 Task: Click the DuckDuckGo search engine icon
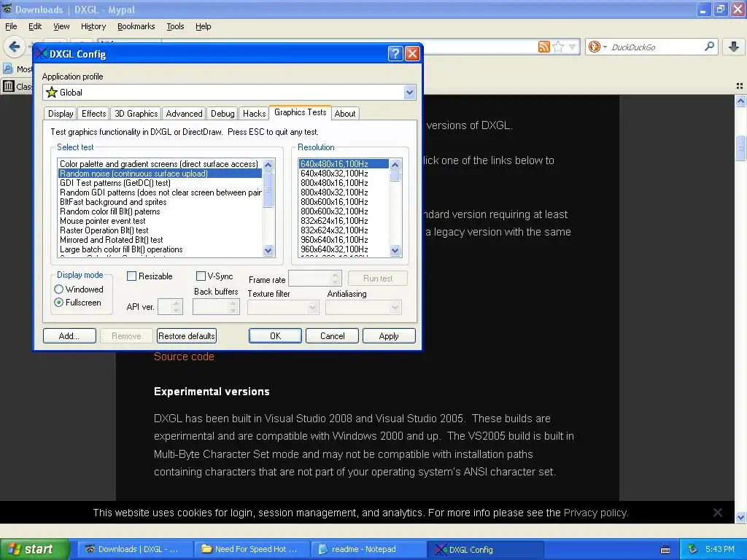click(x=594, y=47)
